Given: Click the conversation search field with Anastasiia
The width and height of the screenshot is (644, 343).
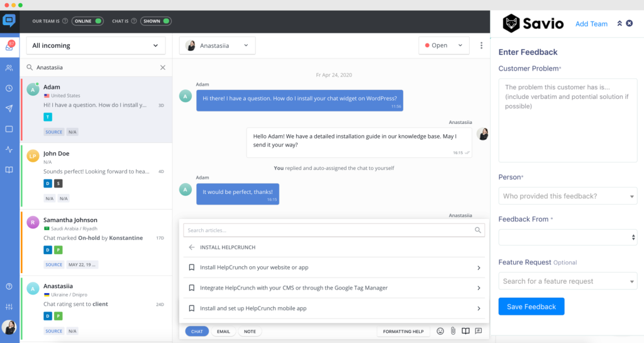Looking at the screenshot, I should [x=96, y=67].
